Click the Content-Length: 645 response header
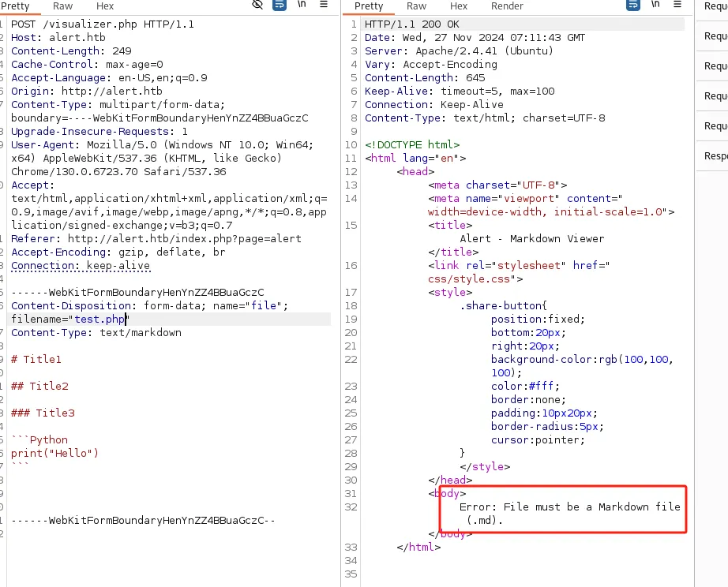The image size is (728, 587). pyautogui.click(x=425, y=78)
